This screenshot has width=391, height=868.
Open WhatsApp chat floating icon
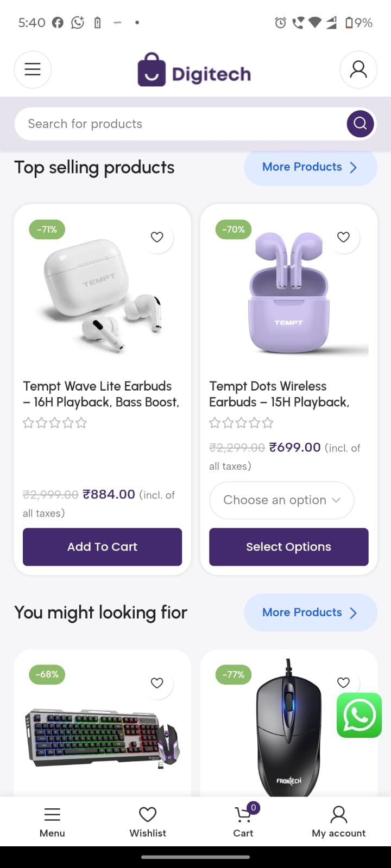coord(359,715)
